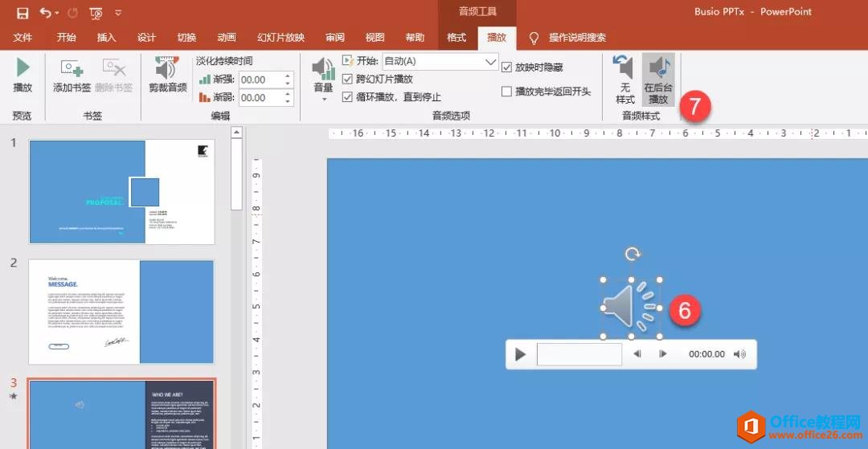Enable Rewind after Playing (播放完毕返回开头)

[x=506, y=92]
